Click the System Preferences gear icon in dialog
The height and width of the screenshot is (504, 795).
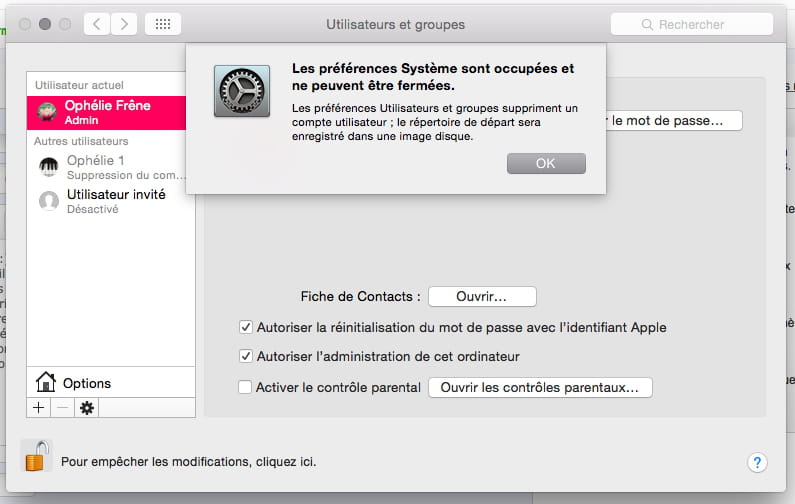(242, 91)
